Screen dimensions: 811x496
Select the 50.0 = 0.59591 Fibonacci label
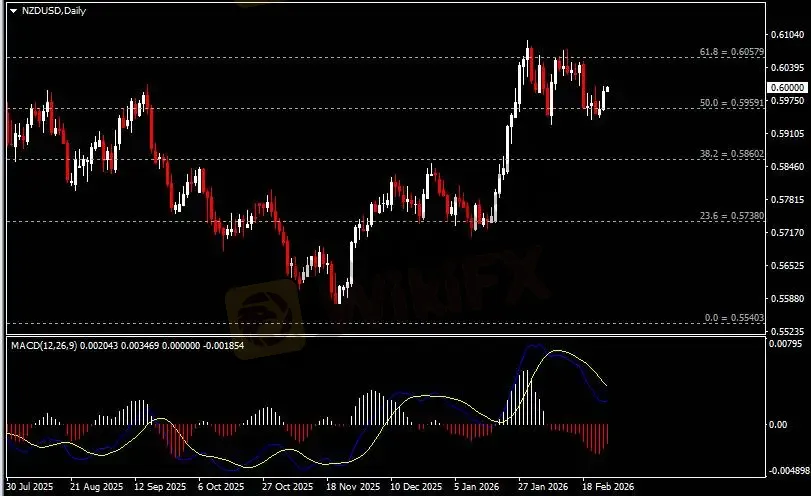pos(731,103)
